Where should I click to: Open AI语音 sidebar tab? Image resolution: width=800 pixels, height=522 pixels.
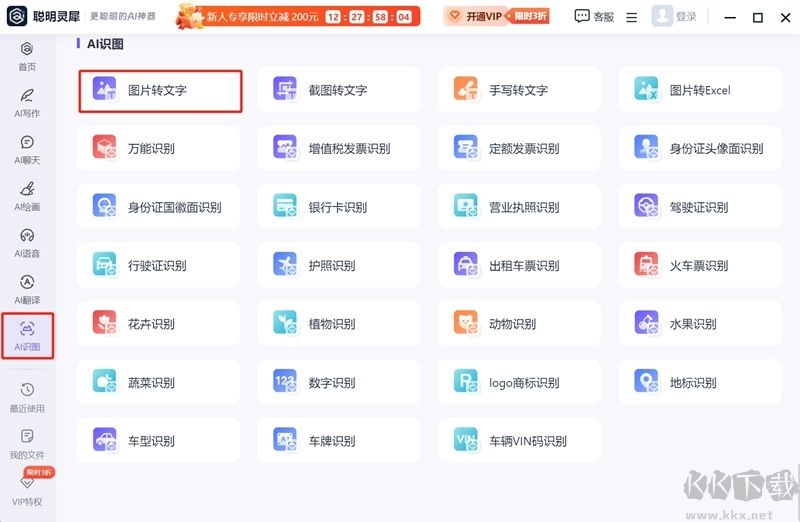point(27,243)
